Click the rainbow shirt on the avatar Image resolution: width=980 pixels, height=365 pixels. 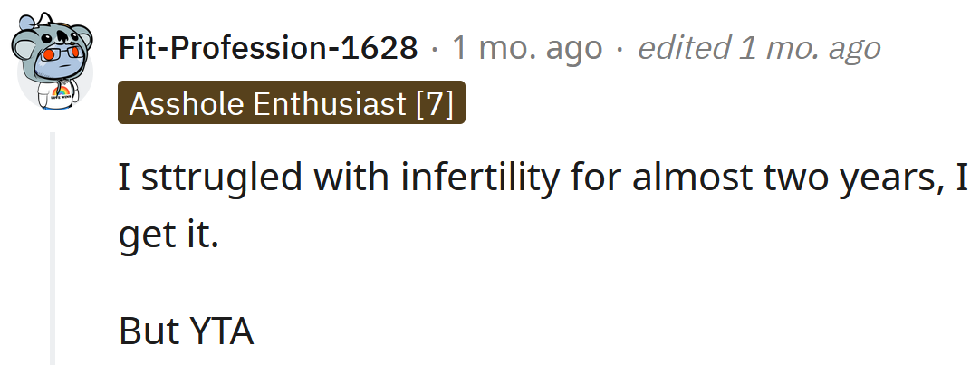point(55,95)
